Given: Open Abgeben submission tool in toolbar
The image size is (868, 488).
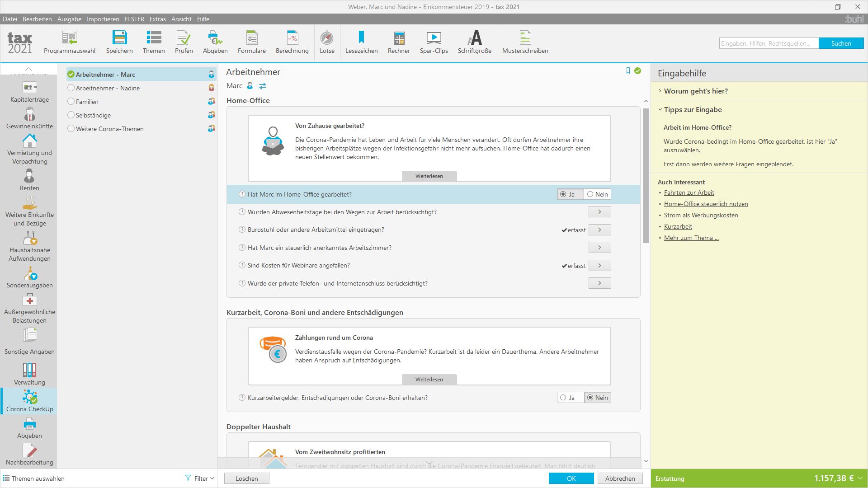Looking at the screenshot, I should 215,42.
